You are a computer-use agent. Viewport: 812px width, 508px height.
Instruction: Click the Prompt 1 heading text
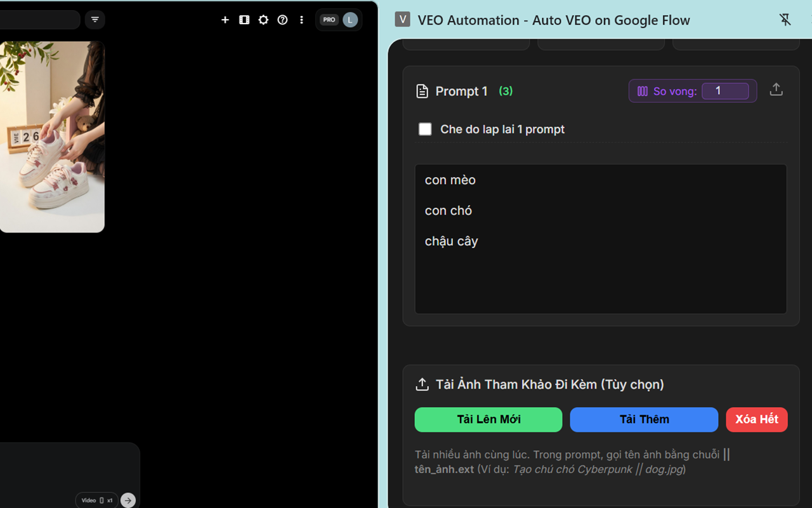coord(462,91)
